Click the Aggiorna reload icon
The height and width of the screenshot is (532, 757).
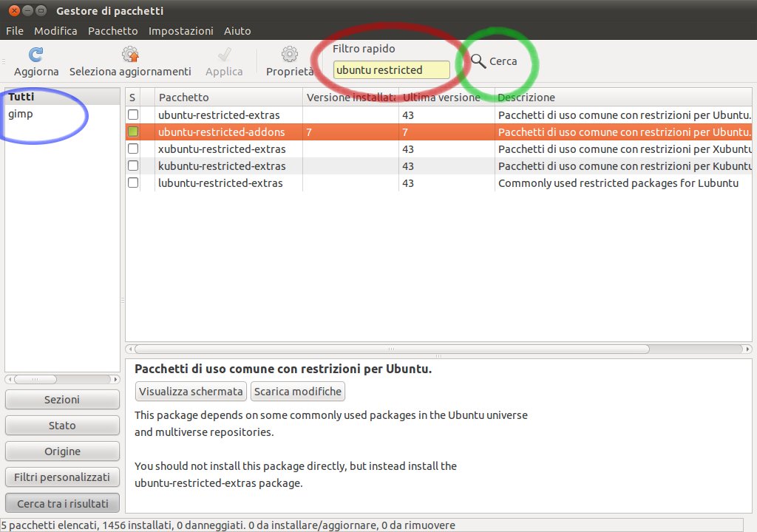pos(35,55)
